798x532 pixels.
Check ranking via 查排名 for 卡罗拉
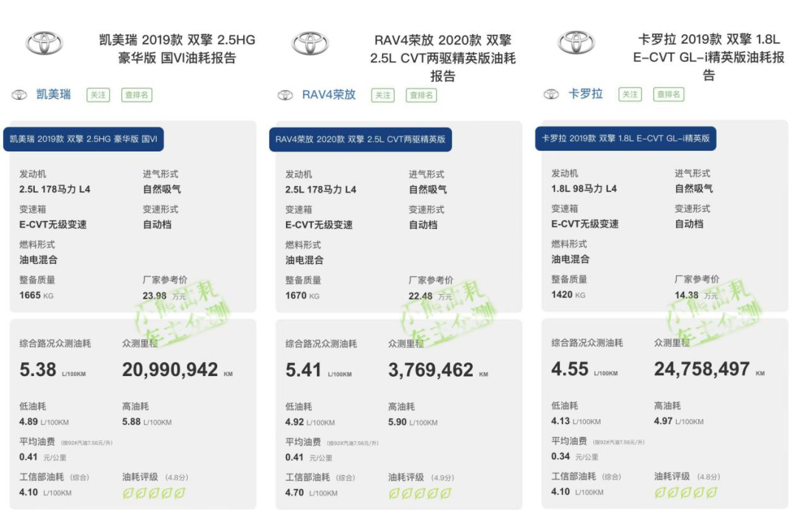668,94
